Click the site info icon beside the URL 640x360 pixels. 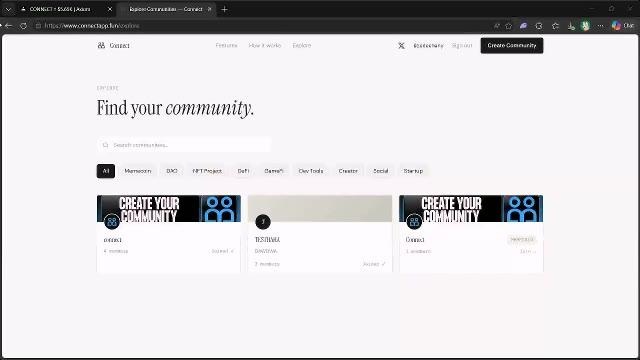[x=38, y=26]
